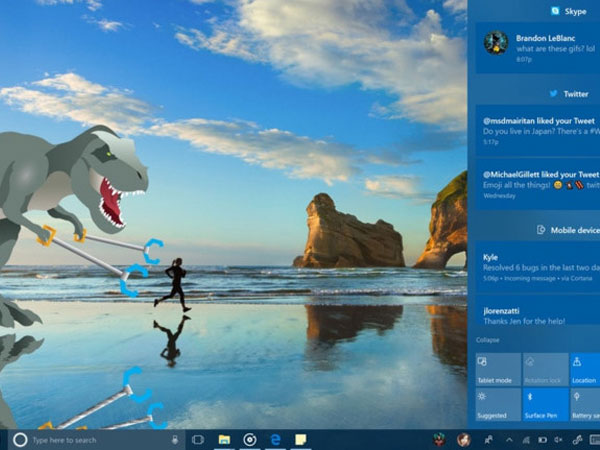
Task: Toggle the Rotation lock quick action
Action: (545, 369)
